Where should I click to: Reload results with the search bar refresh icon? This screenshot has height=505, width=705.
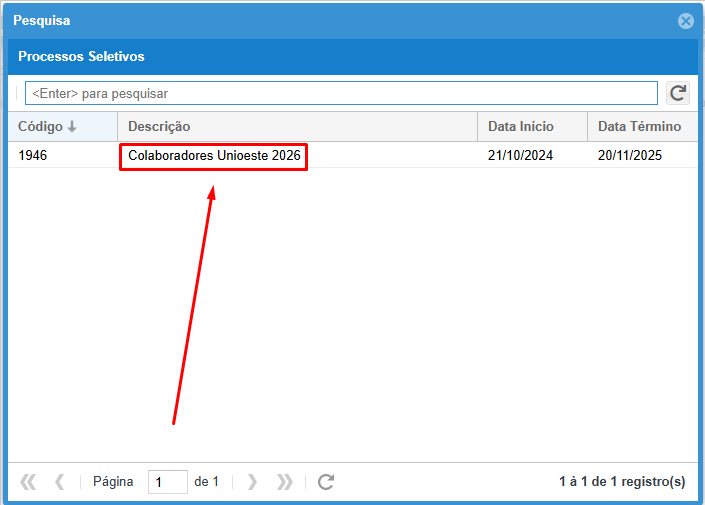point(678,93)
